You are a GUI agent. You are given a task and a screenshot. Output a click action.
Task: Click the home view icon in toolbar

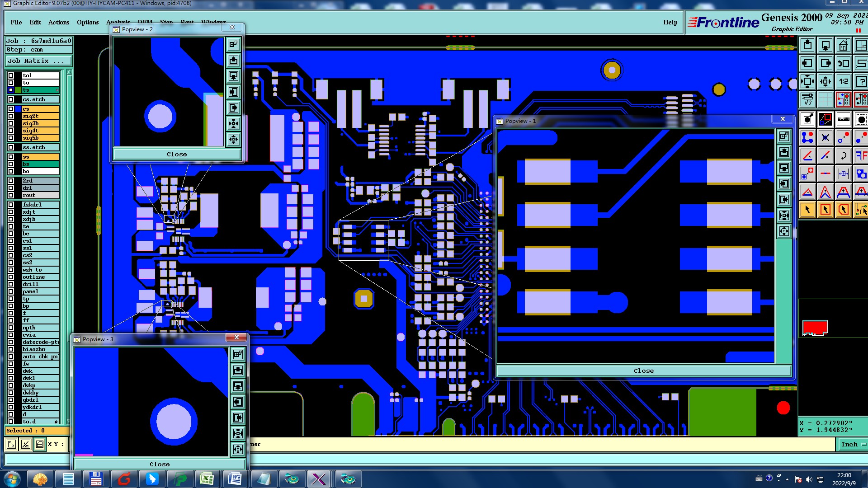pos(843,46)
